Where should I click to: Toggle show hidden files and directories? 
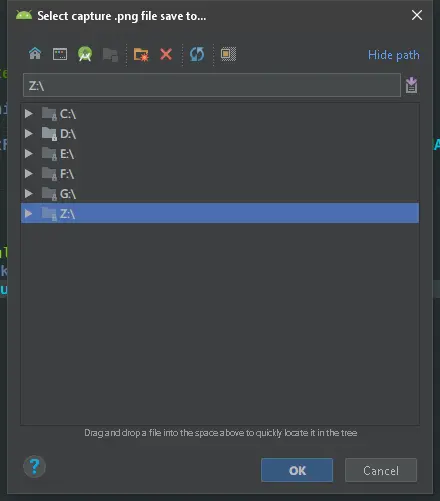tap(228, 54)
